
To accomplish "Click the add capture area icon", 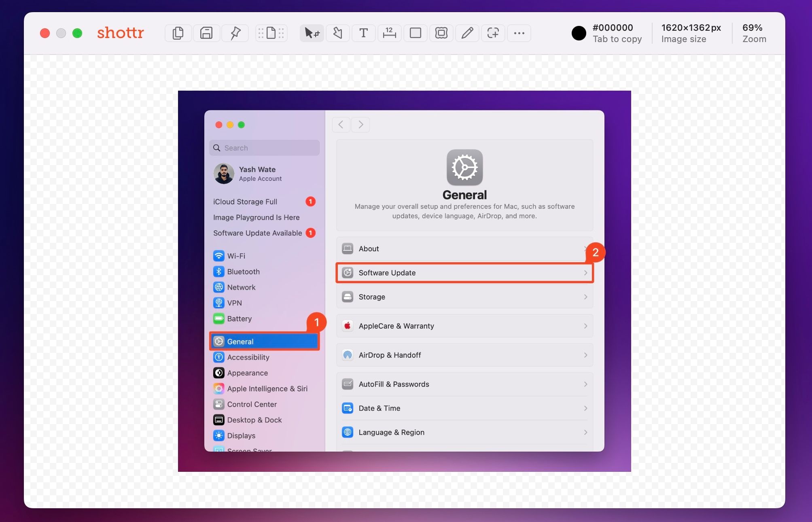I will coord(493,33).
